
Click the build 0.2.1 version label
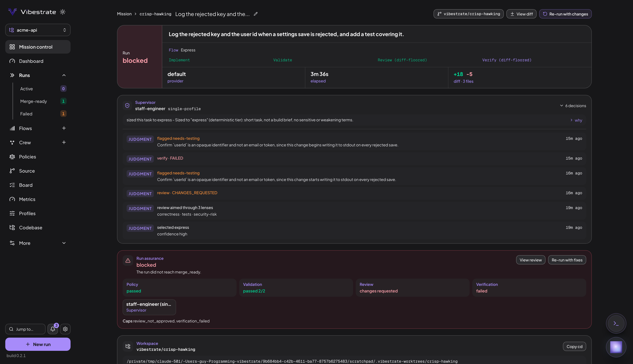coord(16,356)
